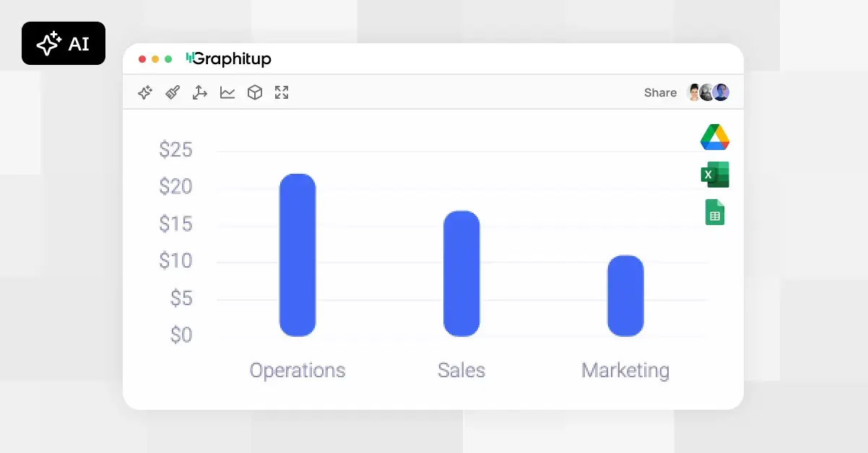Image resolution: width=868 pixels, height=453 pixels.
Task: Enter fullscreen with the expand icon
Action: 282,92
